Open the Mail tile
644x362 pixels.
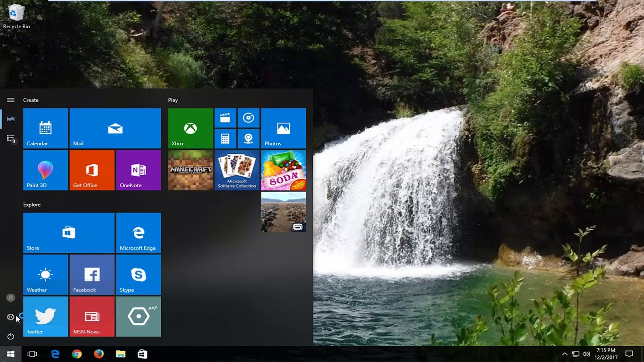[x=115, y=128]
